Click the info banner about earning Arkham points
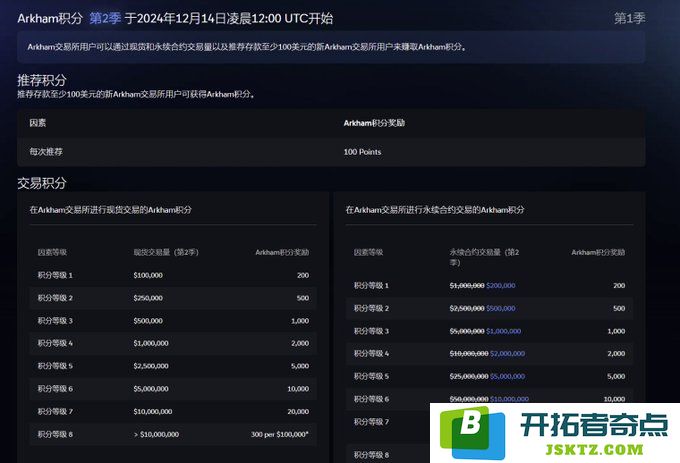The height and width of the screenshot is (463, 680). click(331, 47)
